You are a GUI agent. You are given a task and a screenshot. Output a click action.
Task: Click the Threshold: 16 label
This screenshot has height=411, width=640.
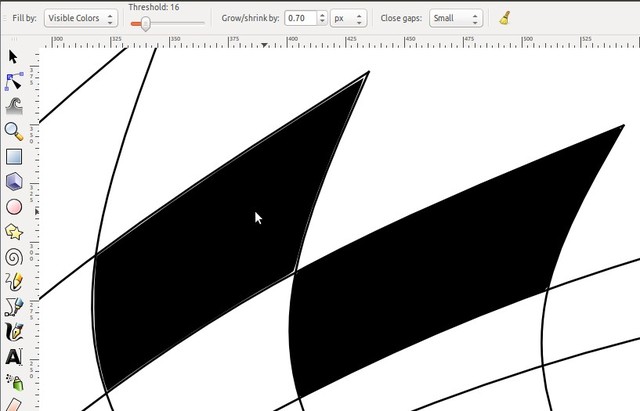click(x=153, y=7)
